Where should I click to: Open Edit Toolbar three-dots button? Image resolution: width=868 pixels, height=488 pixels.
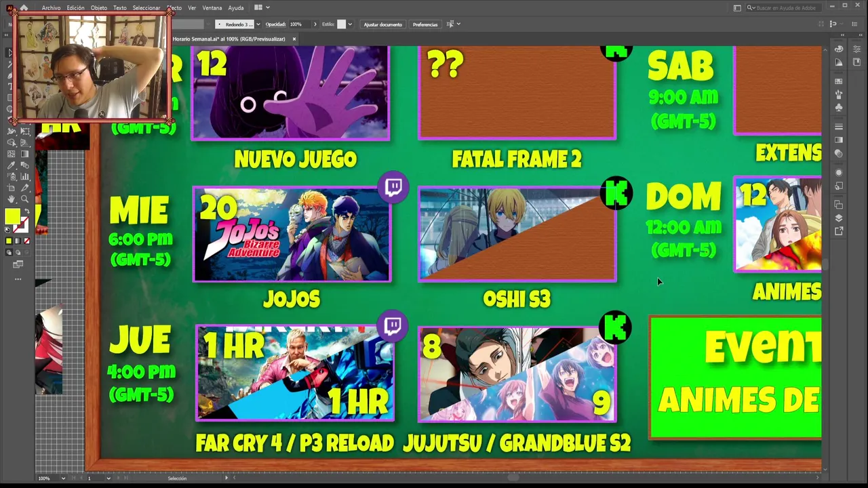point(18,279)
